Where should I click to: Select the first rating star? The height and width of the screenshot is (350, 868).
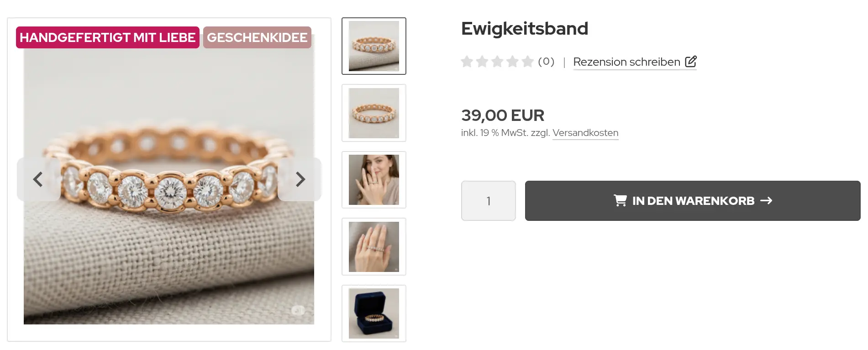pos(467,62)
